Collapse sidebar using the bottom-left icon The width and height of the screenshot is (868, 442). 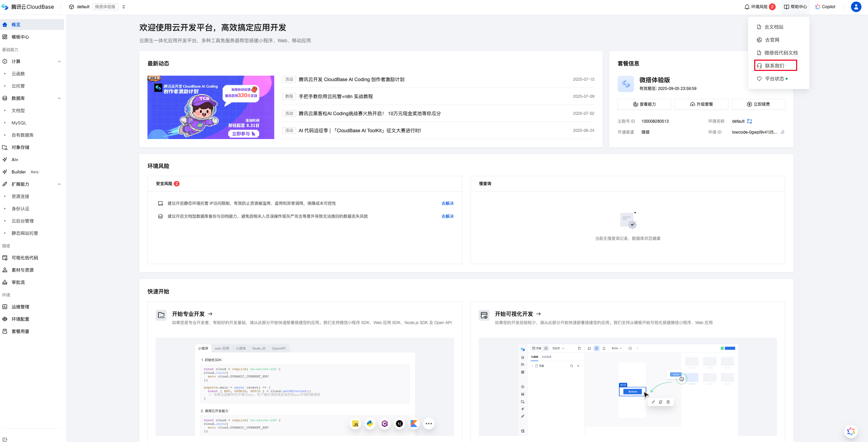pos(5,439)
